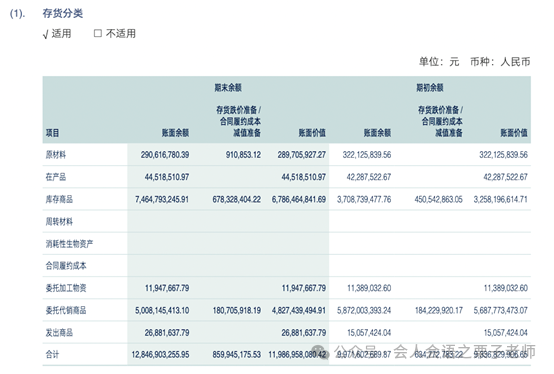Image resolution: width=554 pixels, height=374 pixels.
Task: Select the 合同履约成本 row label
Action: pyautogui.click(x=66, y=266)
